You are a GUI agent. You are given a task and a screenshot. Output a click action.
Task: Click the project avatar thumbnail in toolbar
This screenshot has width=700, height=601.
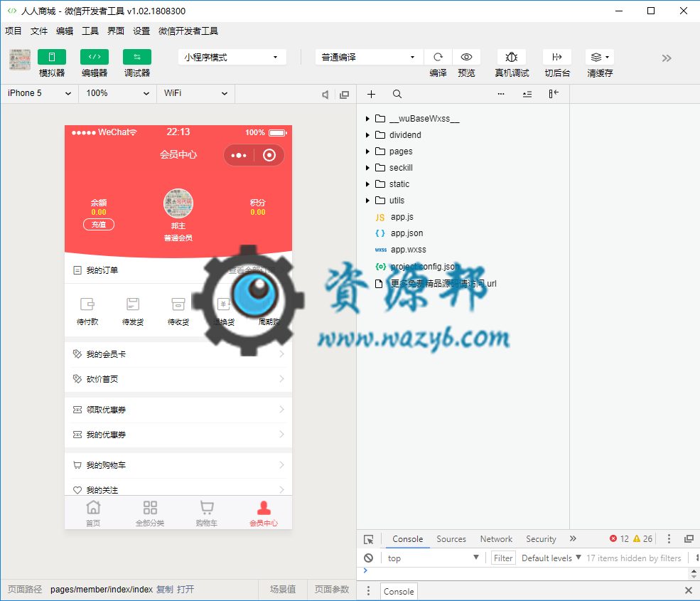(x=20, y=60)
